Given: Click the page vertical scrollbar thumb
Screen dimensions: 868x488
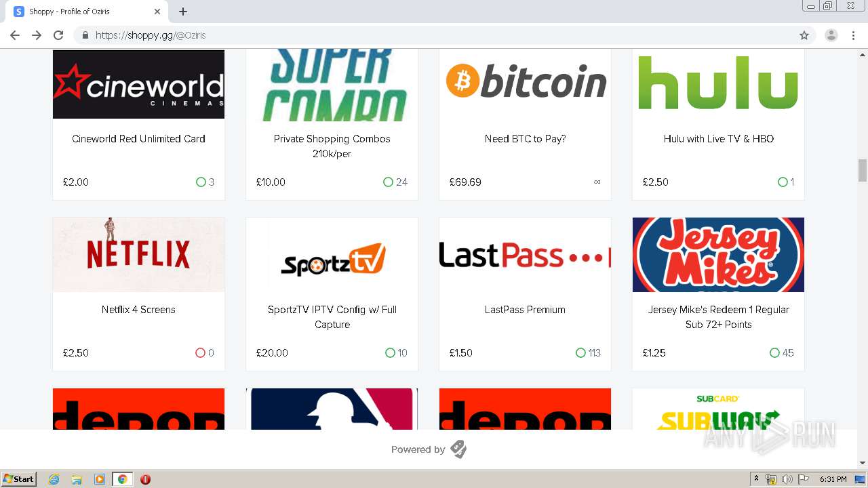Looking at the screenshot, I should 863,170.
